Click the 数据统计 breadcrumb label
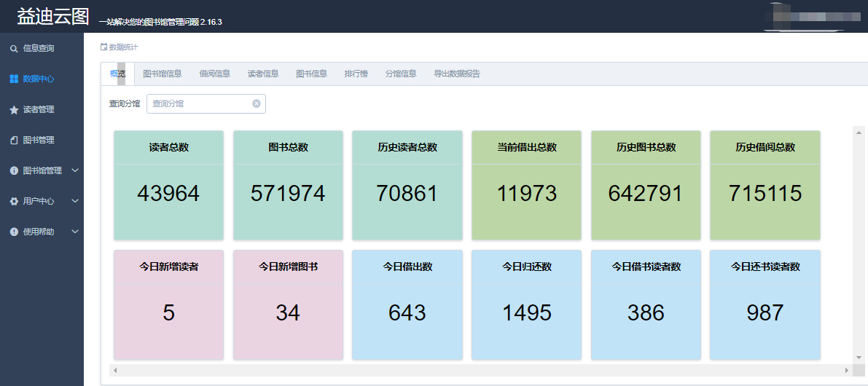This screenshot has width=868, height=386. coord(122,47)
